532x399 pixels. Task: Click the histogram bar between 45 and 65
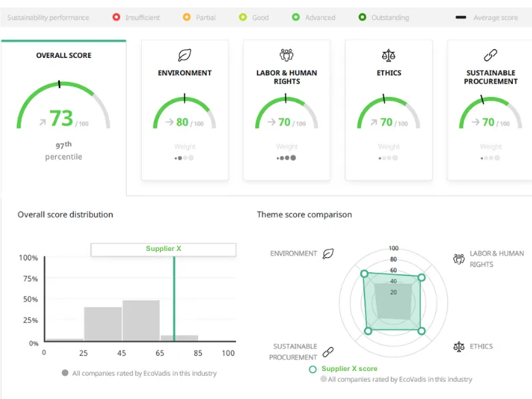click(141, 321)
